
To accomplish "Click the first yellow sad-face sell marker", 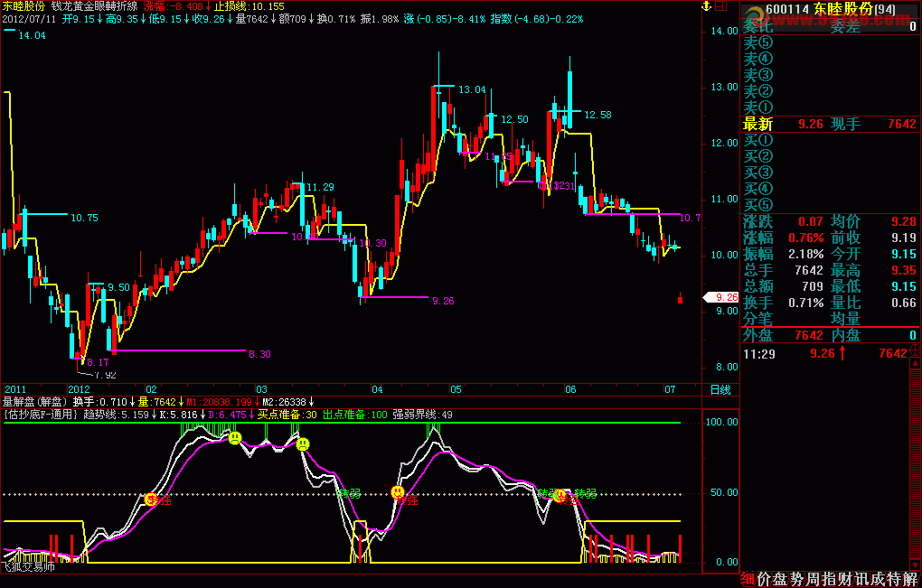I will 235,438.
